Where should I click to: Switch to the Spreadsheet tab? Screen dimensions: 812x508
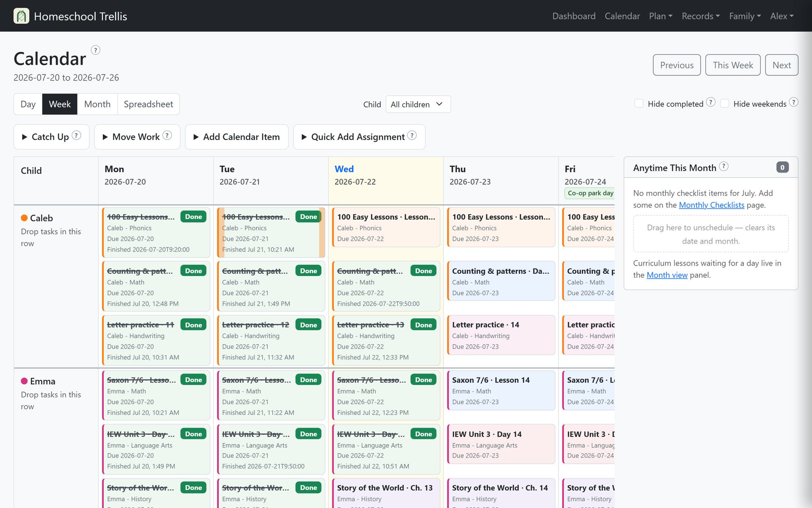pos(148,104)
